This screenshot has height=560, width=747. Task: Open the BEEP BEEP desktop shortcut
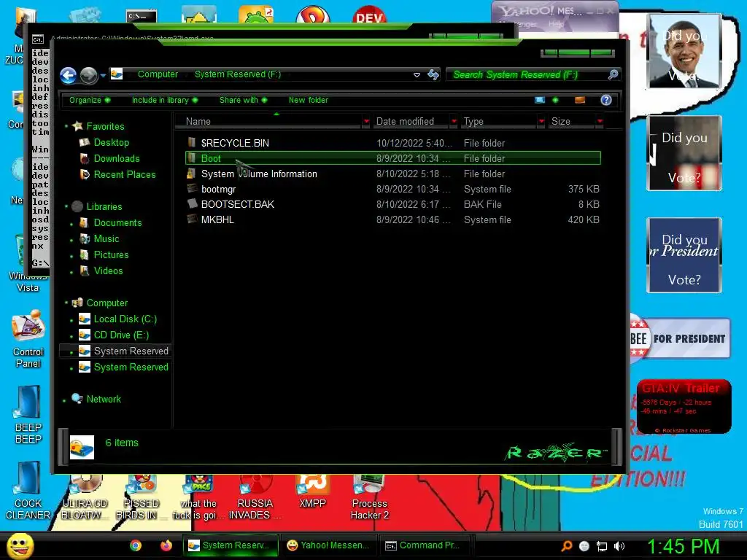pos(28,414)
